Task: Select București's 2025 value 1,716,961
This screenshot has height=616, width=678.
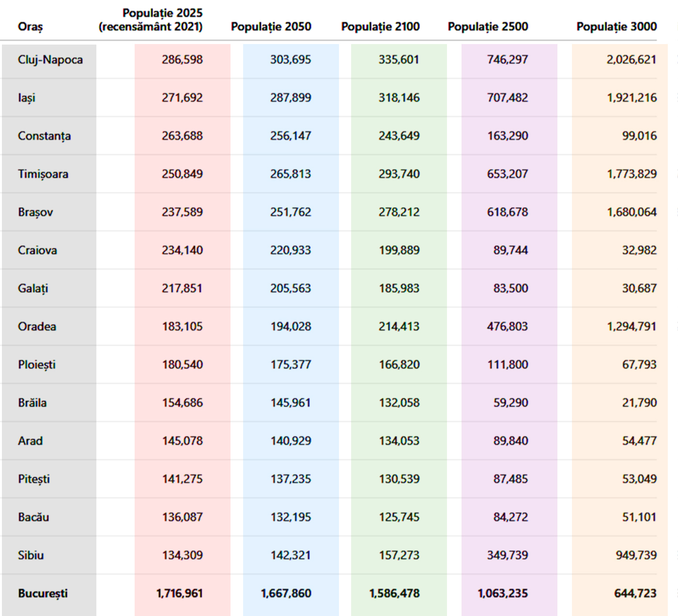Action: 179,593
